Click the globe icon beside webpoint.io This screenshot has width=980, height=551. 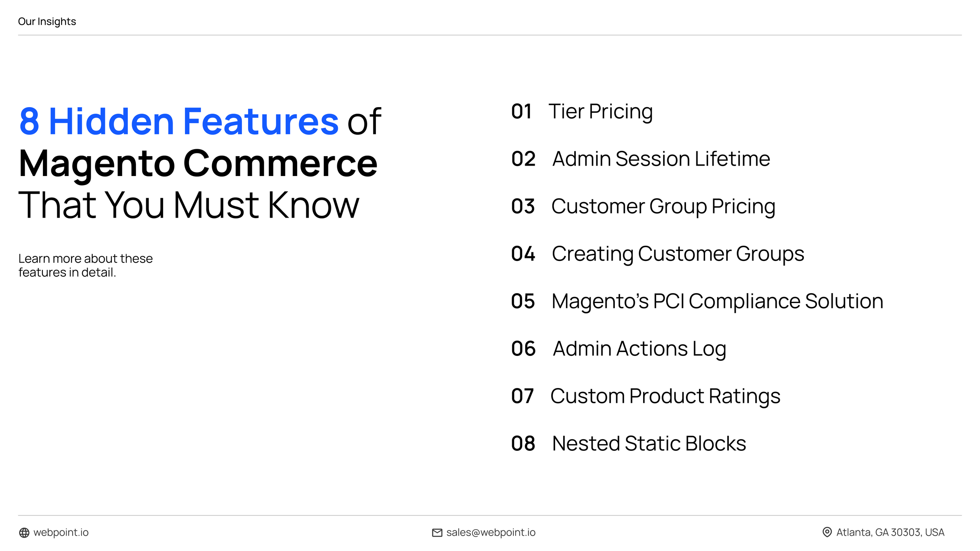pyautogui.click(x=24, y=533)
